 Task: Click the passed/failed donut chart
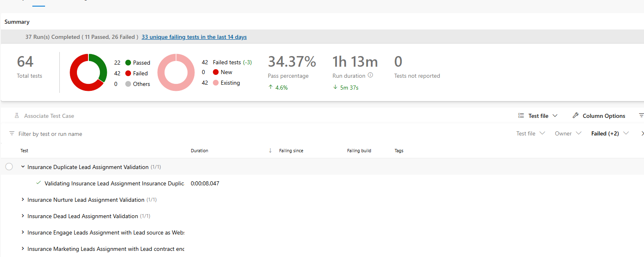click(88, 72)
